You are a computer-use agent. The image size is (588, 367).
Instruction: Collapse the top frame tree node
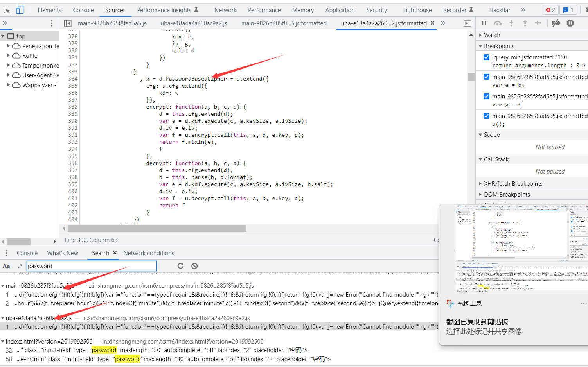[3, 36]
